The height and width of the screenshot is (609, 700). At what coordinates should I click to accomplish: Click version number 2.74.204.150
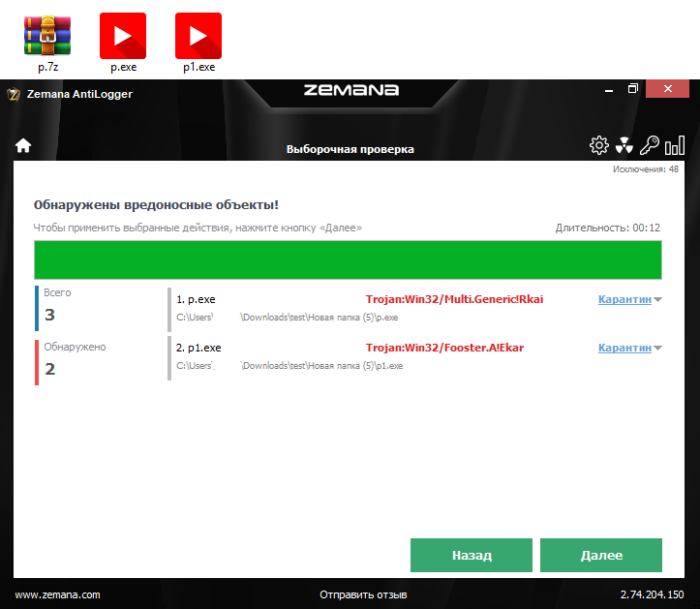(x=652, y=594)
